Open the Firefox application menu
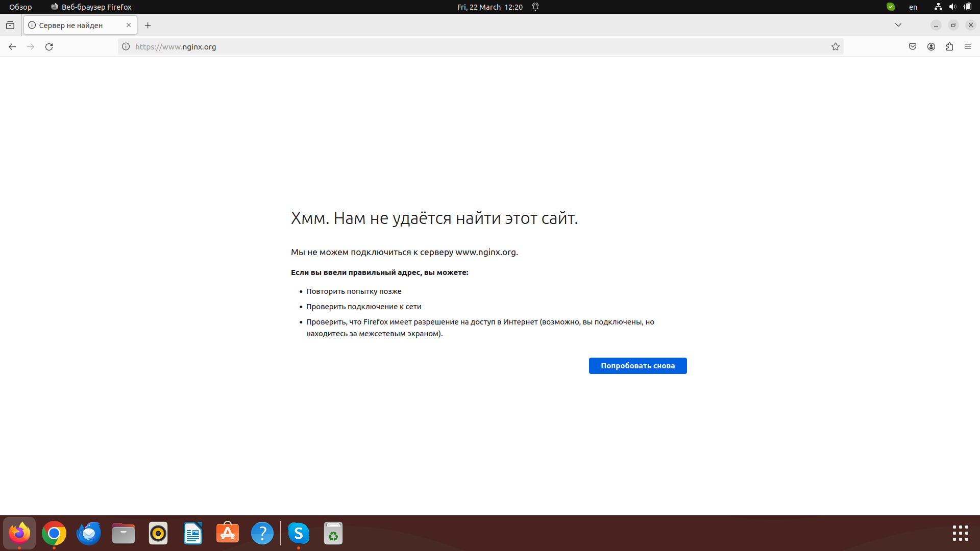 pos(968,46)
